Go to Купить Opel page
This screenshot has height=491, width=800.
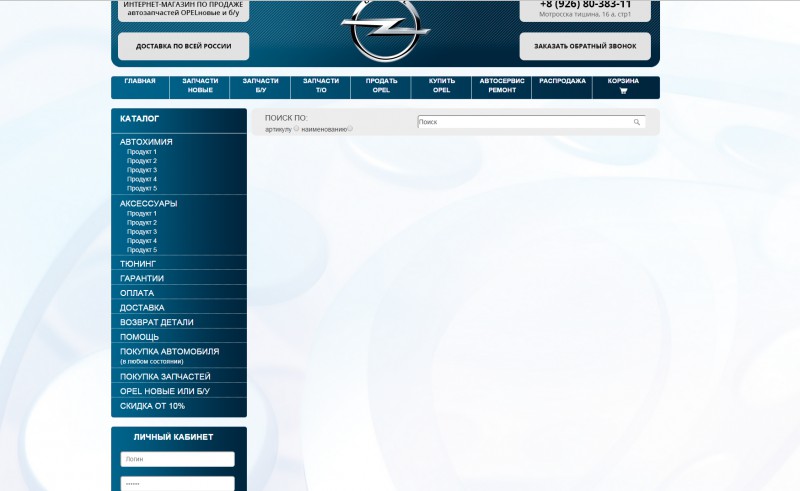441,86
